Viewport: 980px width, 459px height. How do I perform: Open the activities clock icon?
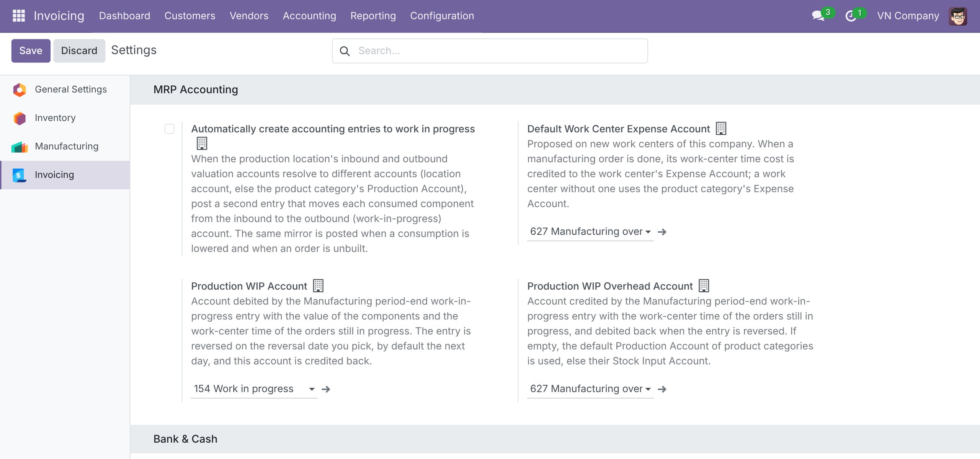point(851,16)
